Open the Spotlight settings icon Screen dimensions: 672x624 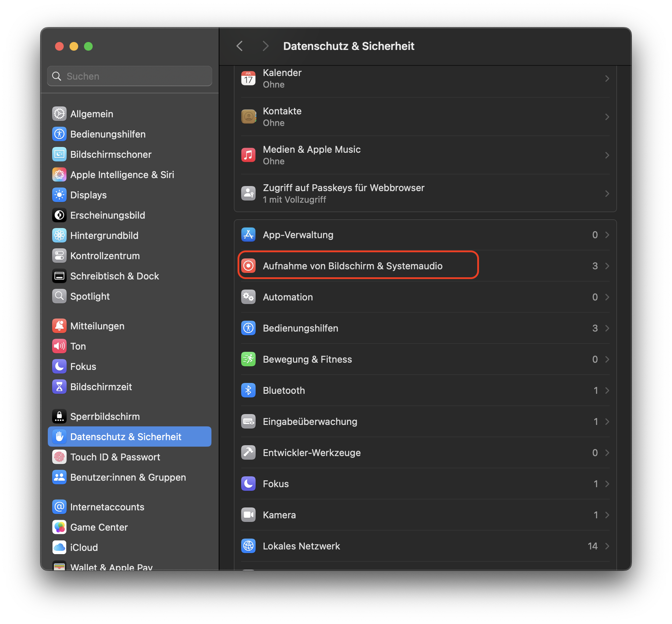tap(59, 296)
